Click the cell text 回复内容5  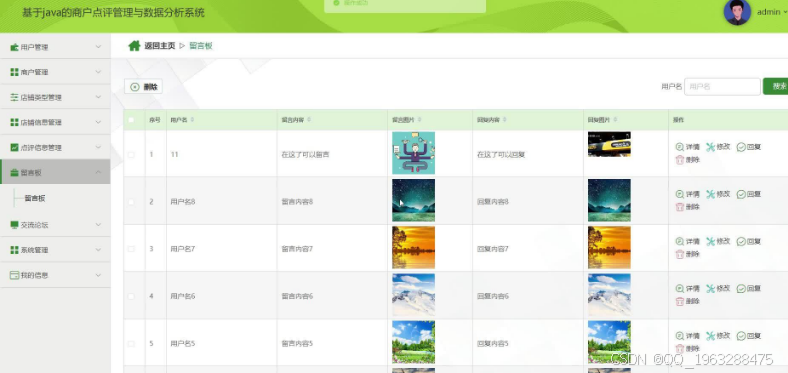(x=492, y=344)
